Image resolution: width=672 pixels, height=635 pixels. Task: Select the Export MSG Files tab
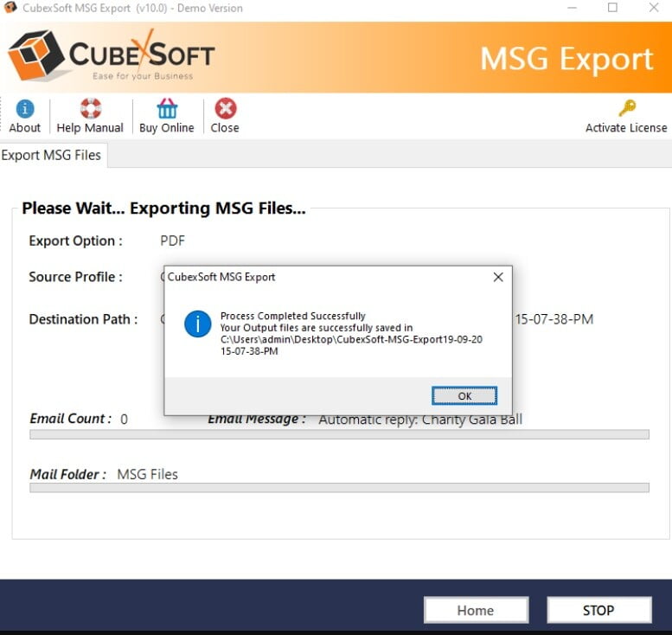coord(52,155)
